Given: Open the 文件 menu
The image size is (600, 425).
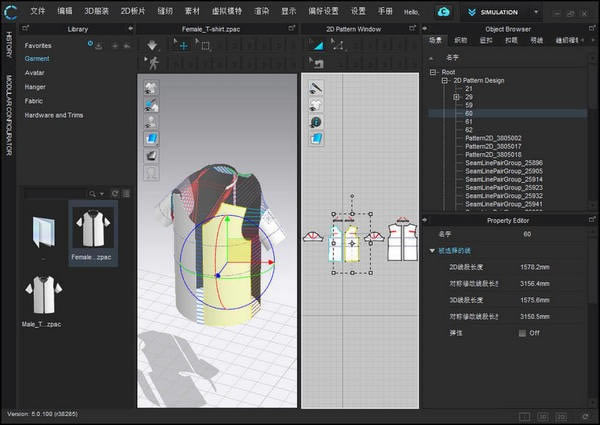Looking at the screenshot, I should 38,12.
